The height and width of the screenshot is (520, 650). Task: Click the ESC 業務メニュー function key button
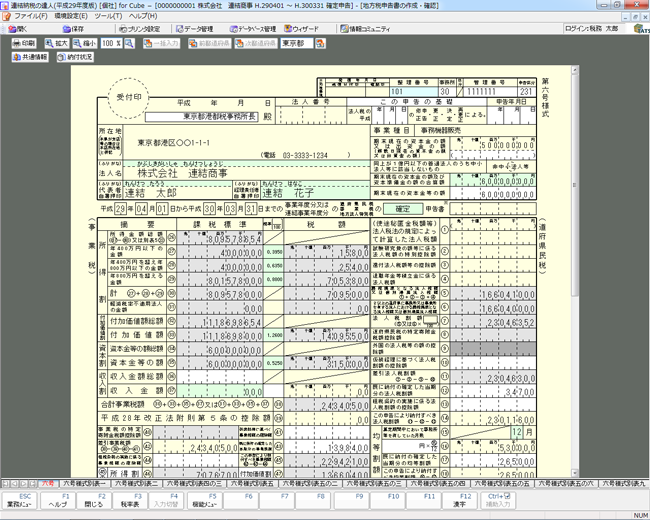click(x=19, y=500)
